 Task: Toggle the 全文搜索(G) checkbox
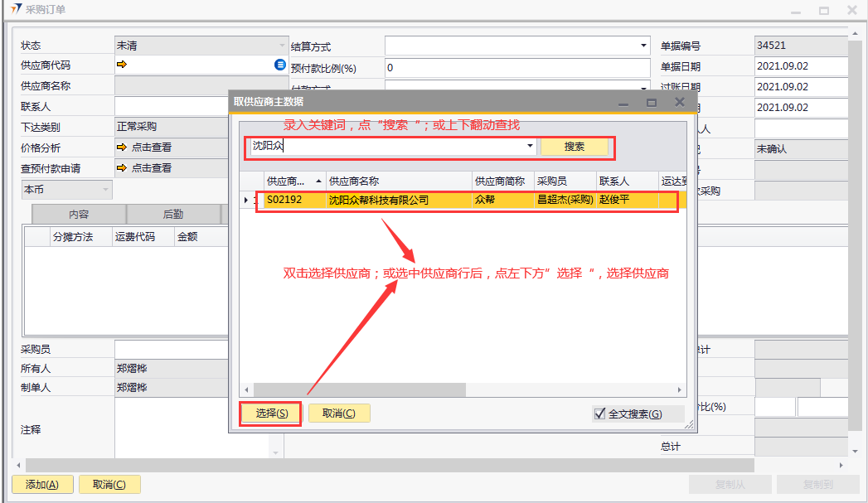point(600,414)
